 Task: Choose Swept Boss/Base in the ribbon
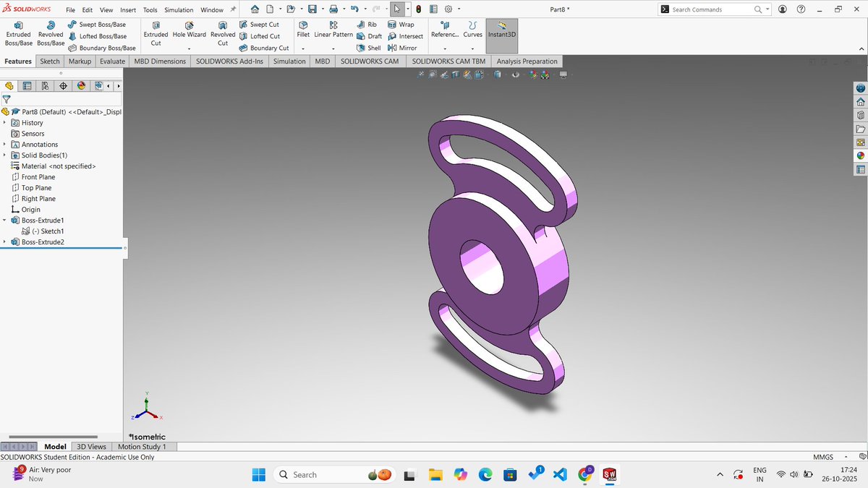point(96,24)
